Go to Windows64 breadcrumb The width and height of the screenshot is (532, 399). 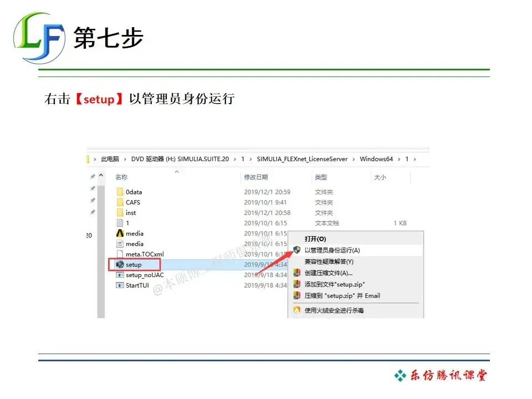[x=376, y=159]
